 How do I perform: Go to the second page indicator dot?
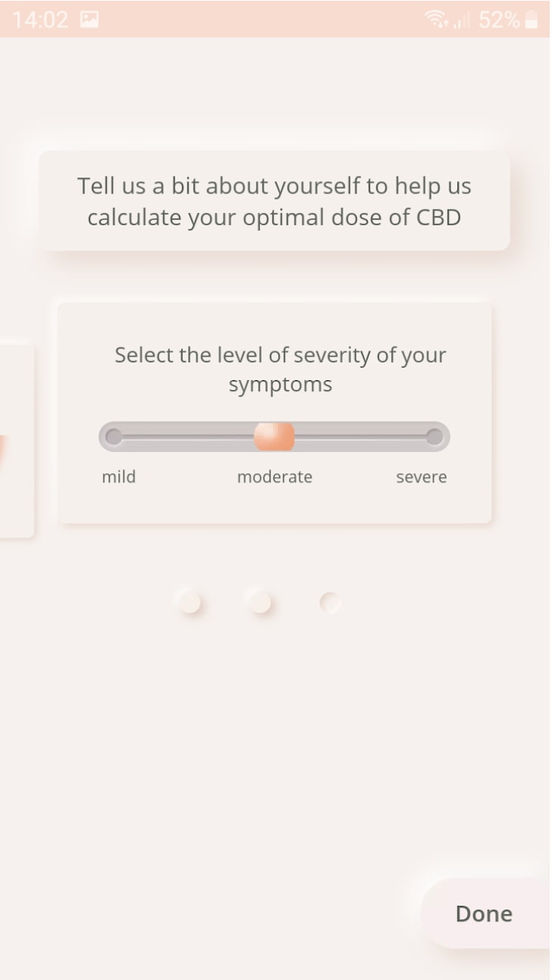pyautogui.click(x=259, y=603)
